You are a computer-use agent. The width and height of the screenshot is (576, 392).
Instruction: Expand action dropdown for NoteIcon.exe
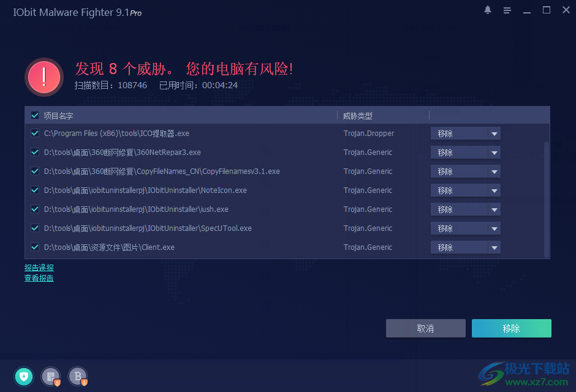(x=494, y=190)
